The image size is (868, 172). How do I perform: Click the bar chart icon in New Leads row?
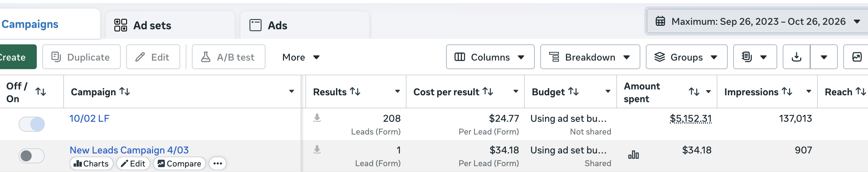[633, 155]
